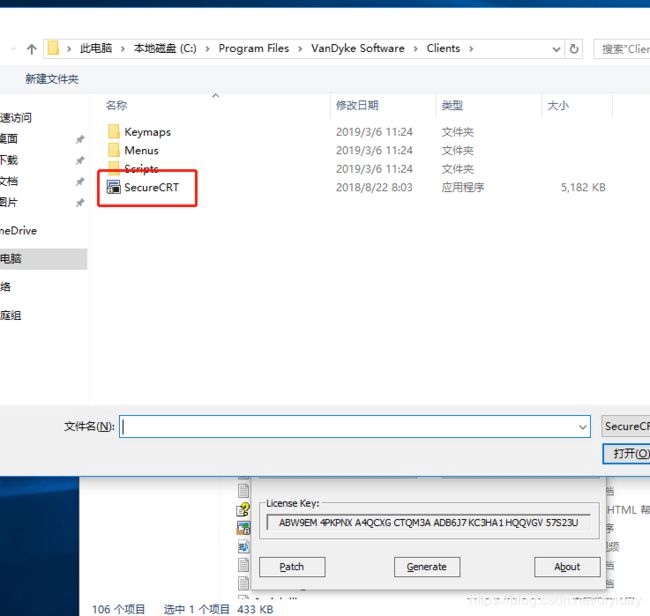Select 本地磁盘 (C:) breadcrumb segment
The width and height of the screenshot is (650, 616).
pos(165,49)
